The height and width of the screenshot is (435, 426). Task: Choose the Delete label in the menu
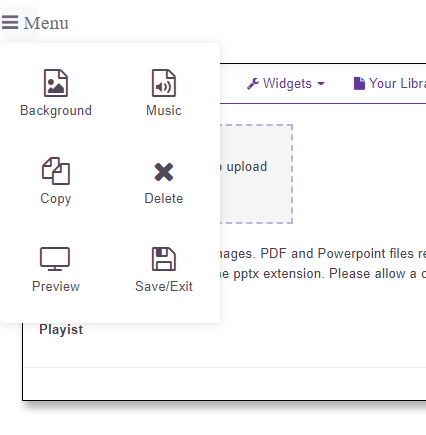(x=164, y=199)
